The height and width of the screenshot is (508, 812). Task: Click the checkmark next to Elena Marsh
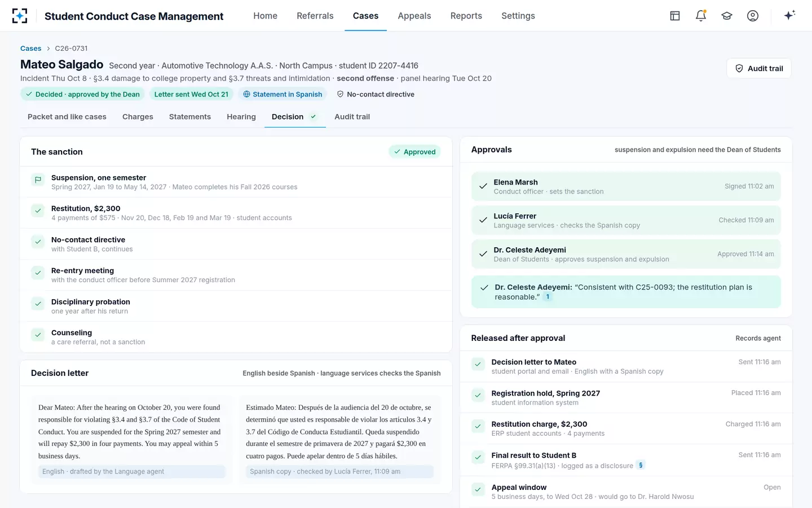pyautogui.click(x=483, y=186)
